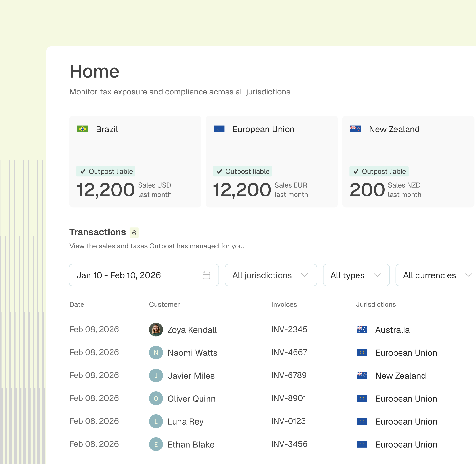Expand the All types dropdown
This screenshot has height=464, width=476.
[x=356, y=275]
